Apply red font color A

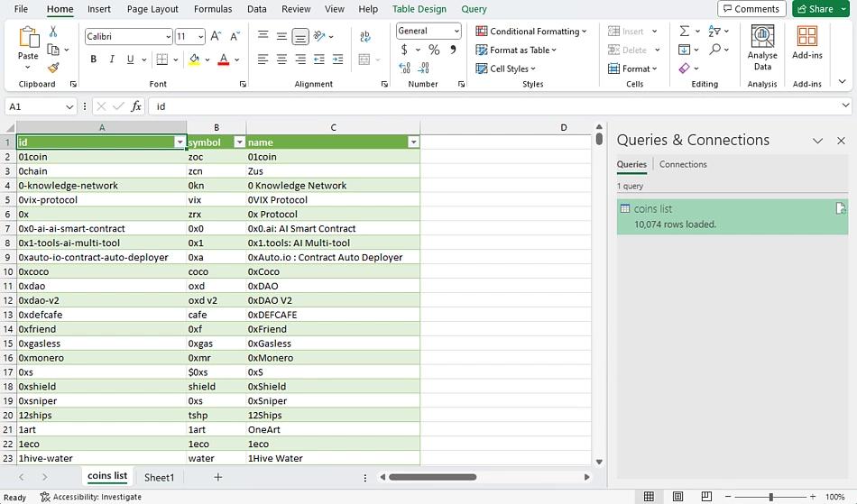click(224, 59)
